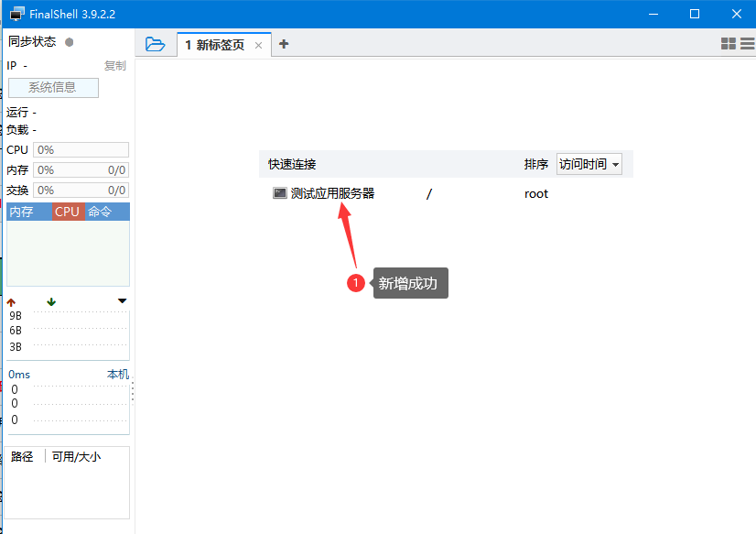
Task: Switch to grid view layout
Action: coord(728,43)
